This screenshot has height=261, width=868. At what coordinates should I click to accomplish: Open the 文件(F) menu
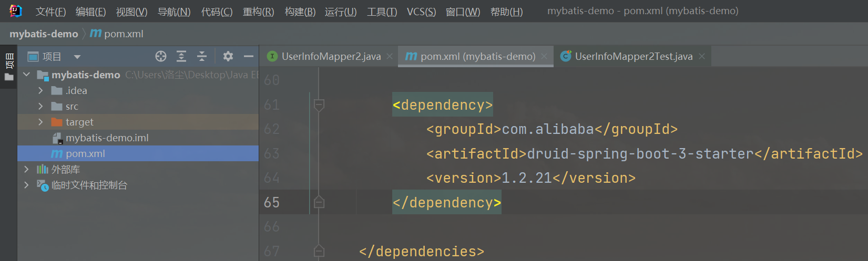click(x=50, y=12)
